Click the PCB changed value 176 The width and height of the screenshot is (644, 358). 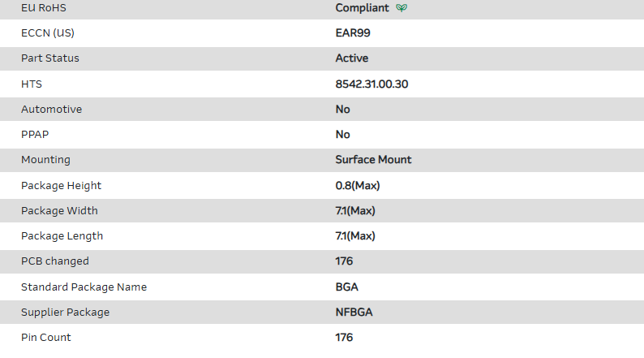tap(344, 261)
